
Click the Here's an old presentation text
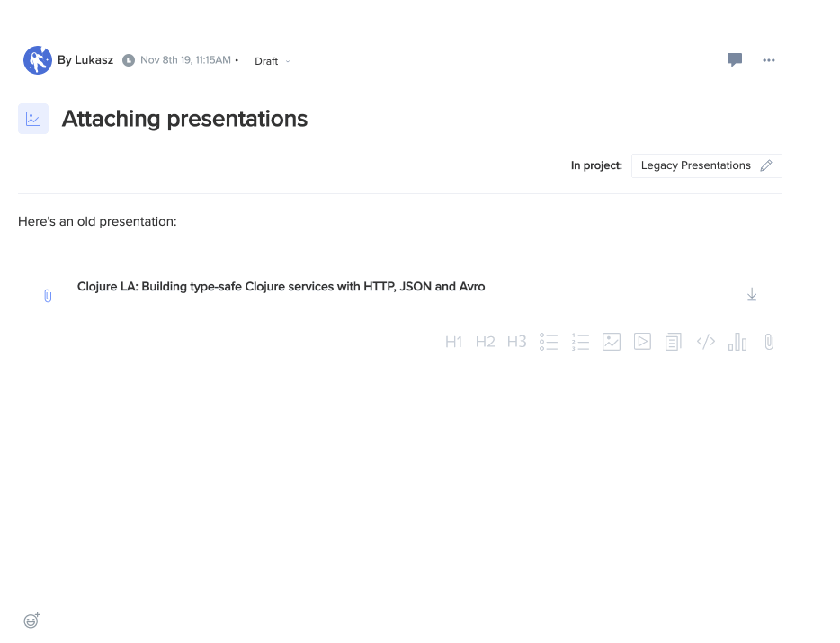[97, 221]
